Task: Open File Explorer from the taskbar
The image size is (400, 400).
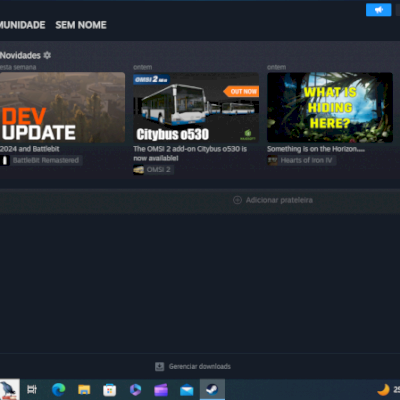Action: click(84, 389)
